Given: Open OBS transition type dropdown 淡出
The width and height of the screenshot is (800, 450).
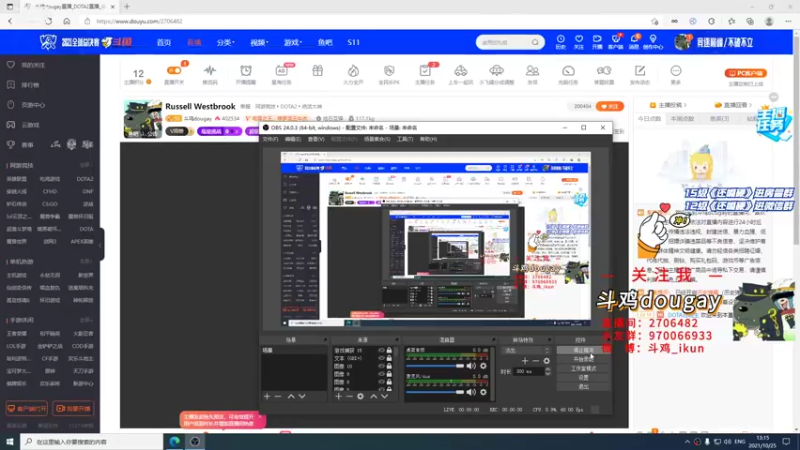Looking at the screenshot, I should (x=526, y=351).
